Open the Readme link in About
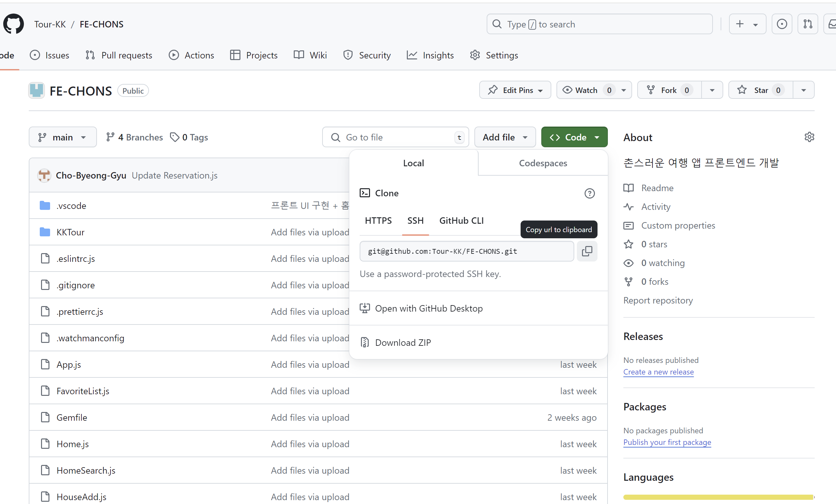 click(x=648, y=188)
